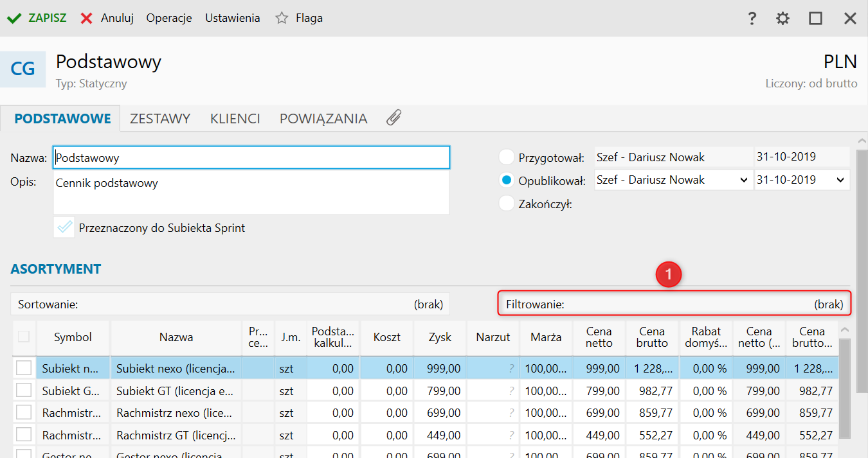
Task: Click the Nazwa input field
Action: click(251, 157)
